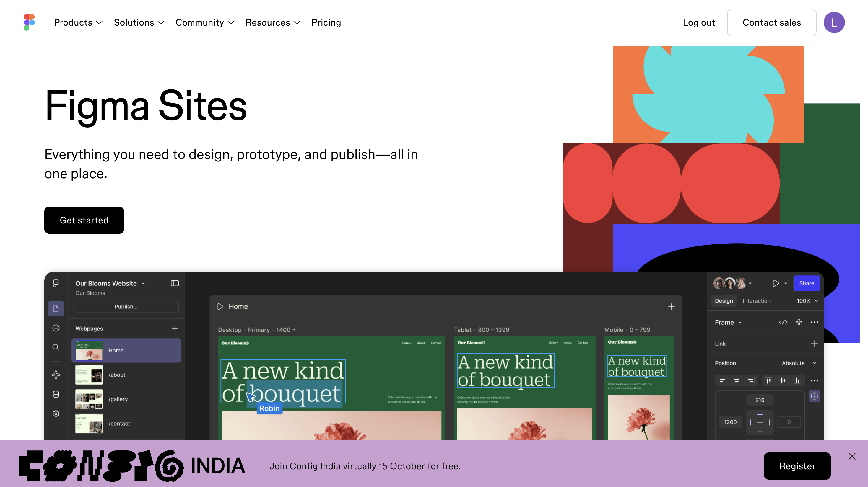Select the /contact webpage
868x487 pixels.
[x=126, y=423]
